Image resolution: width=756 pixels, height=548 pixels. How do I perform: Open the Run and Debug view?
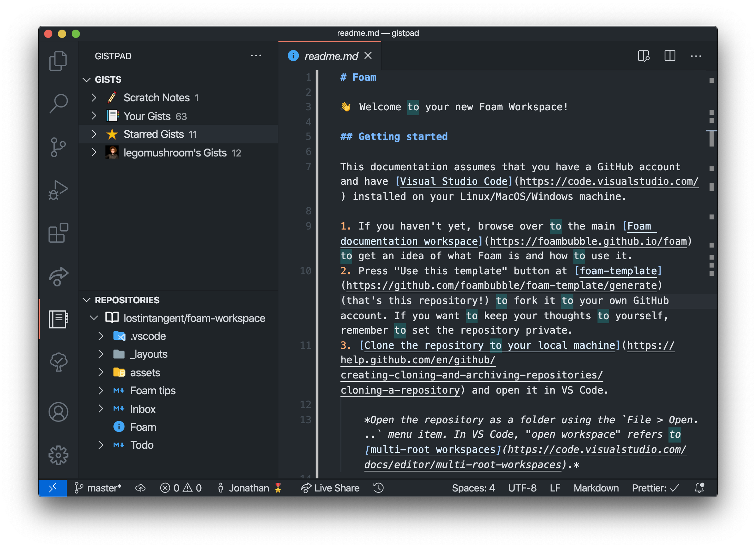[x=58, y=190]
